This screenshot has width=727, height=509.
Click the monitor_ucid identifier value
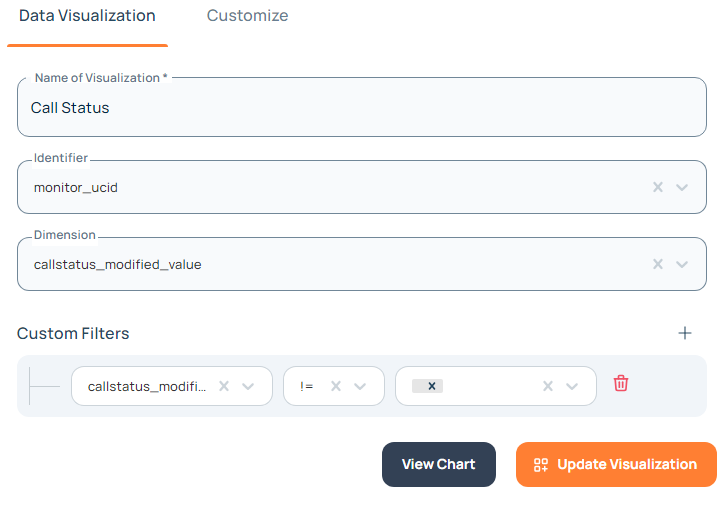tap(76, 187)
